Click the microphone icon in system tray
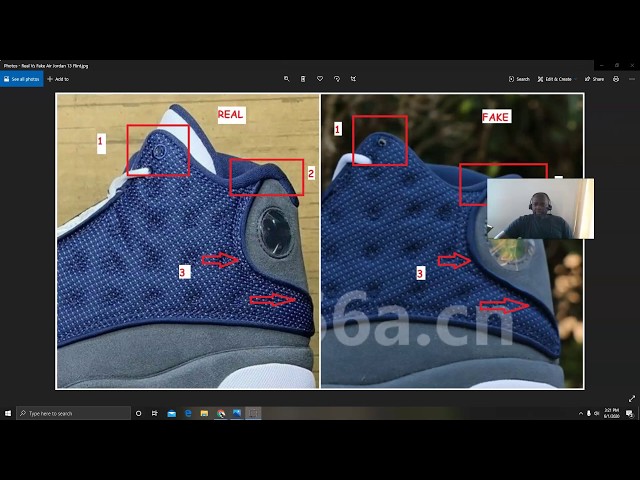This screenshot has width=640, height=480. 589,413
